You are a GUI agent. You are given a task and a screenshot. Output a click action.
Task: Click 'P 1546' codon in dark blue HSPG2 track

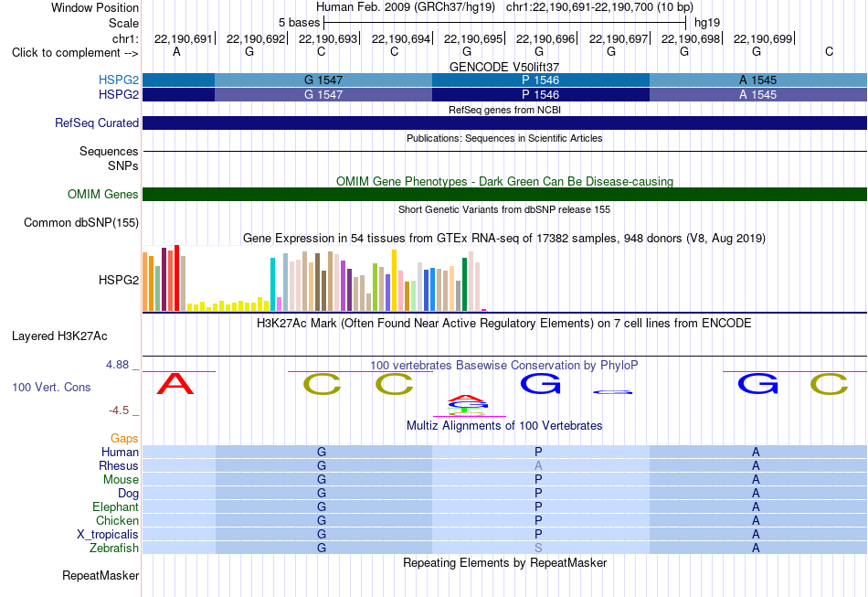(x=540, y=95)
